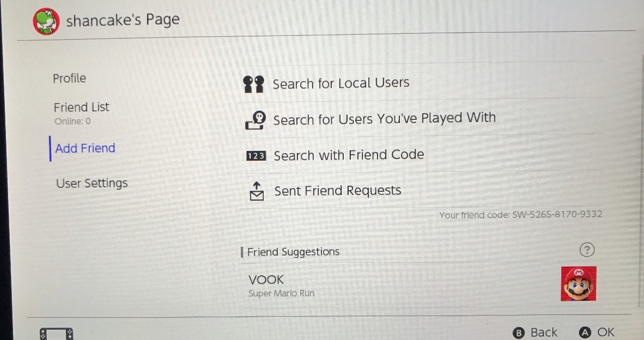Click the Mario avatar thumbnail for VOOK

578,284
